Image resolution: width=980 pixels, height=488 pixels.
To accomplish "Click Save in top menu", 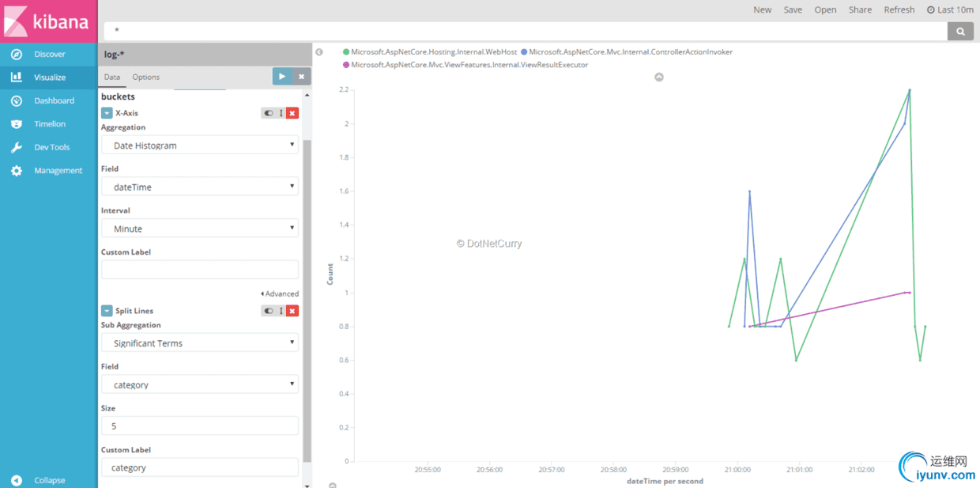I will (793, 9).
